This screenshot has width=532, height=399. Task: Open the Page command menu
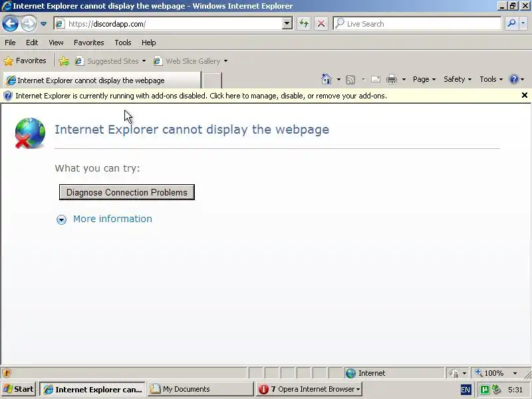(424, 79)
